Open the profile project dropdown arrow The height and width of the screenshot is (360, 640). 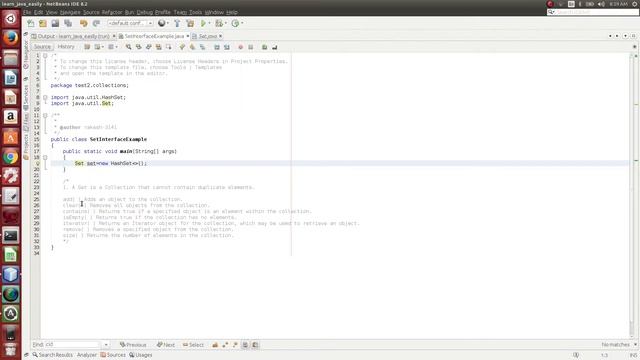pyautogui.click(x=242, y=23)
